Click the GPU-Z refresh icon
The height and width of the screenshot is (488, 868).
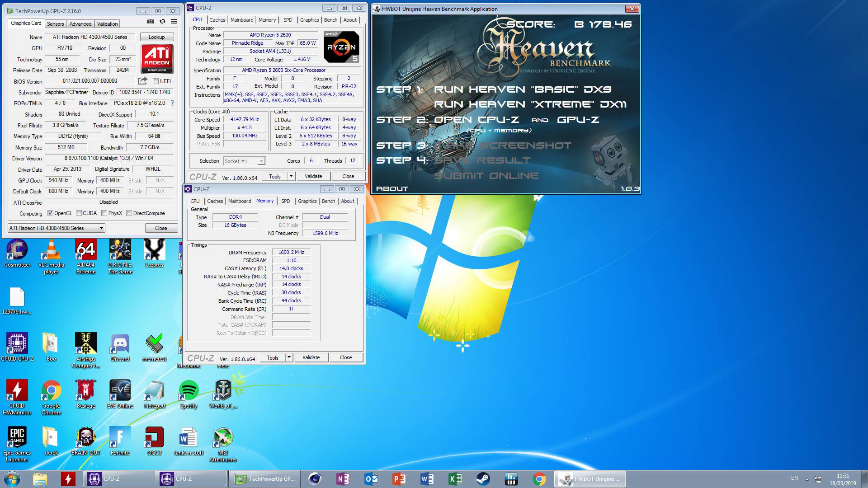click(162, 22)
